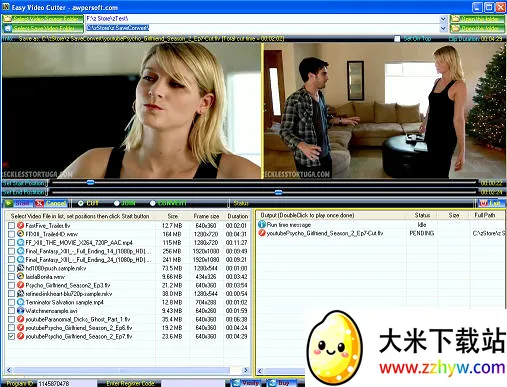Tick the FFXIII_Trailer4D.wmv checkbox

pyautogui.click(x=11, y=234)
